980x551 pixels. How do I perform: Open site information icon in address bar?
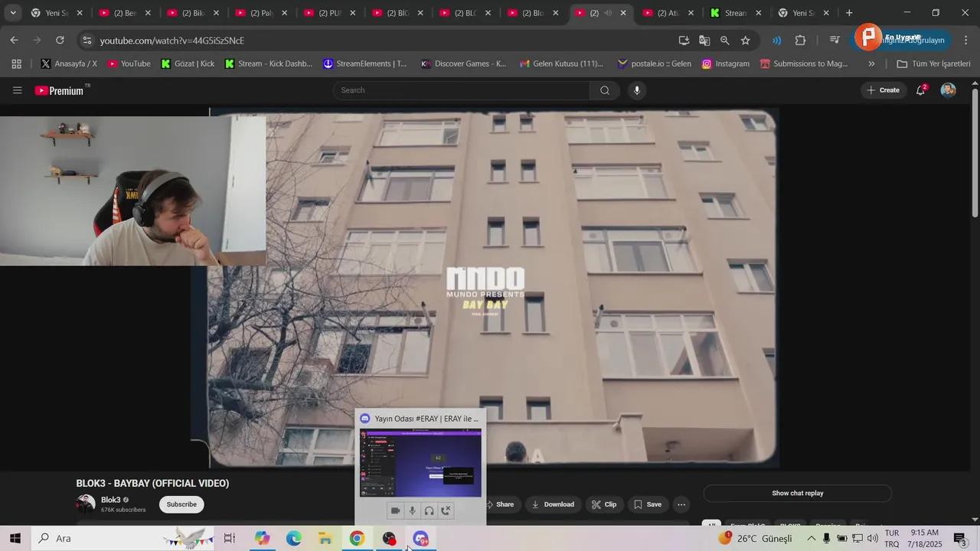pos(87,40)
